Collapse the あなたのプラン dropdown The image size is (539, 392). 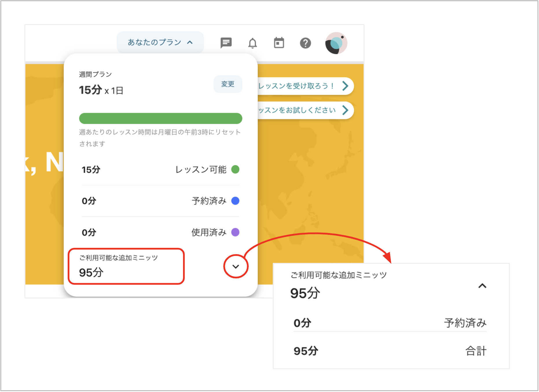coord(160,42)
